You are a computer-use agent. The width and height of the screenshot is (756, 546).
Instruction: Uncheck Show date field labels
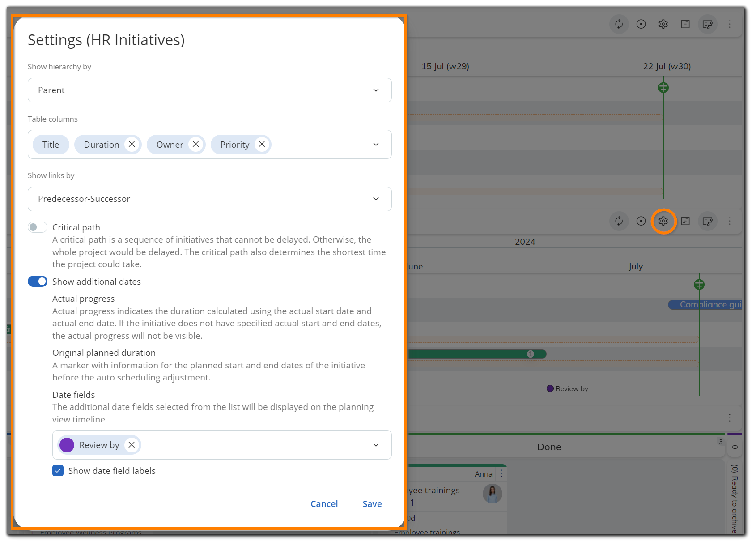point(58,471)
